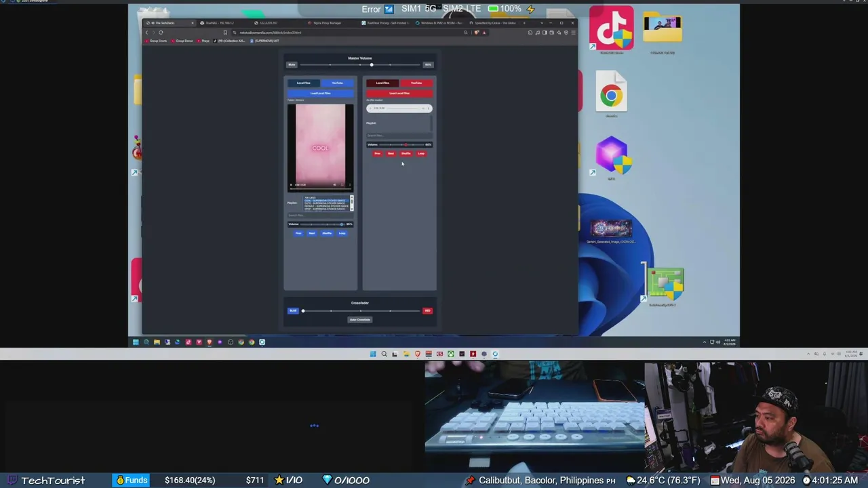Open the blue deck video options menu
Image resolution: width=868 pixels, height=488 pixels.
click(350, 184)
